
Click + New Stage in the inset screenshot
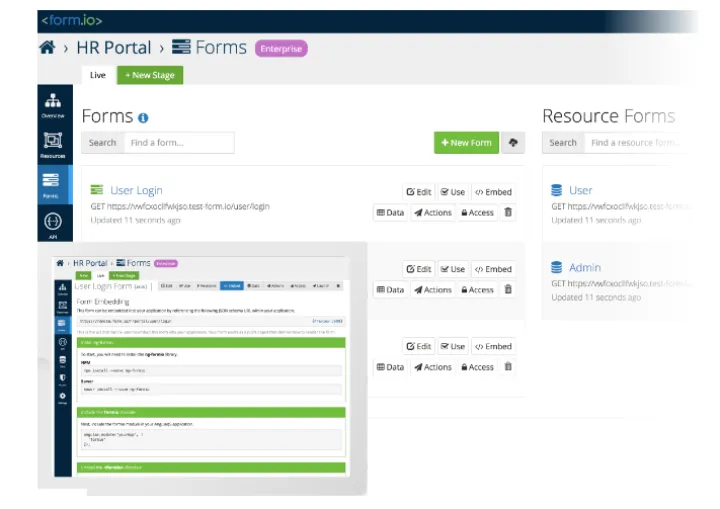click(124, 276)
